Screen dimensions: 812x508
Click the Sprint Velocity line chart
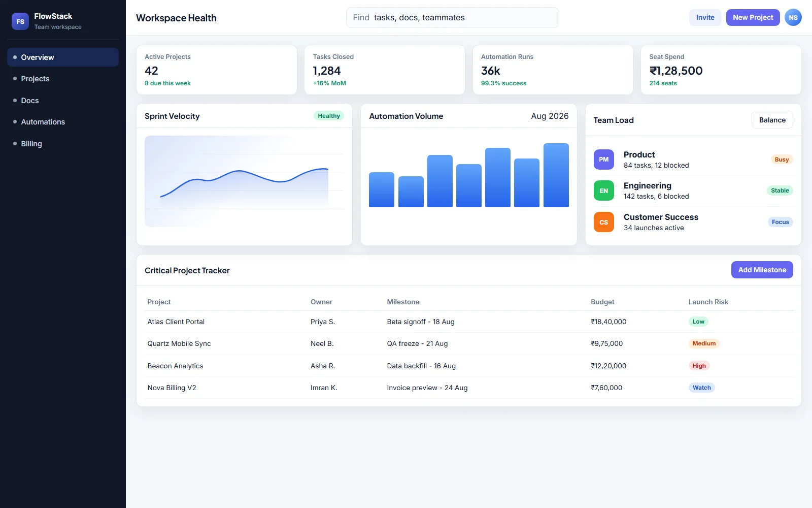tap(244, 181)
